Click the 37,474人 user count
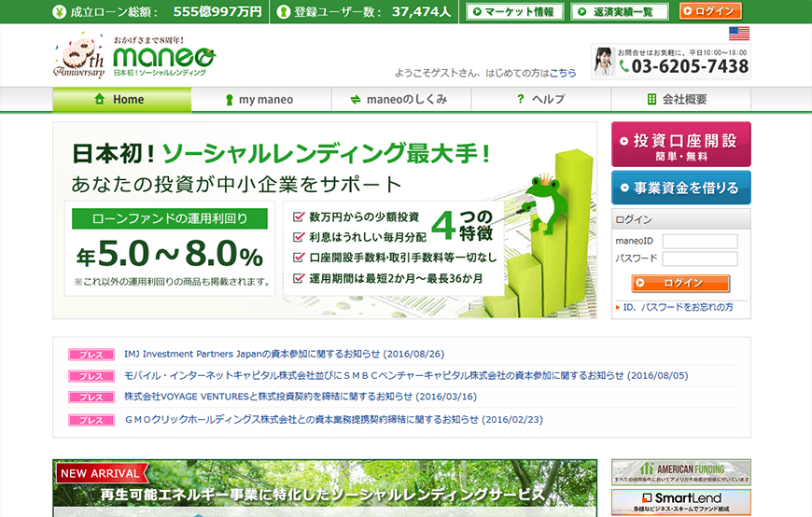This screenshot has width=812, height=517. pyautogui.click(x=421, y=11)
